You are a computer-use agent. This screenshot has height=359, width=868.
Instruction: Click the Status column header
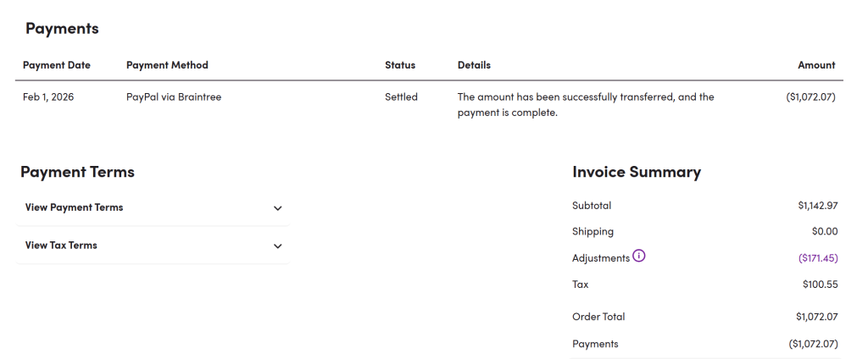pyautogui.click(x=400, y=65)
